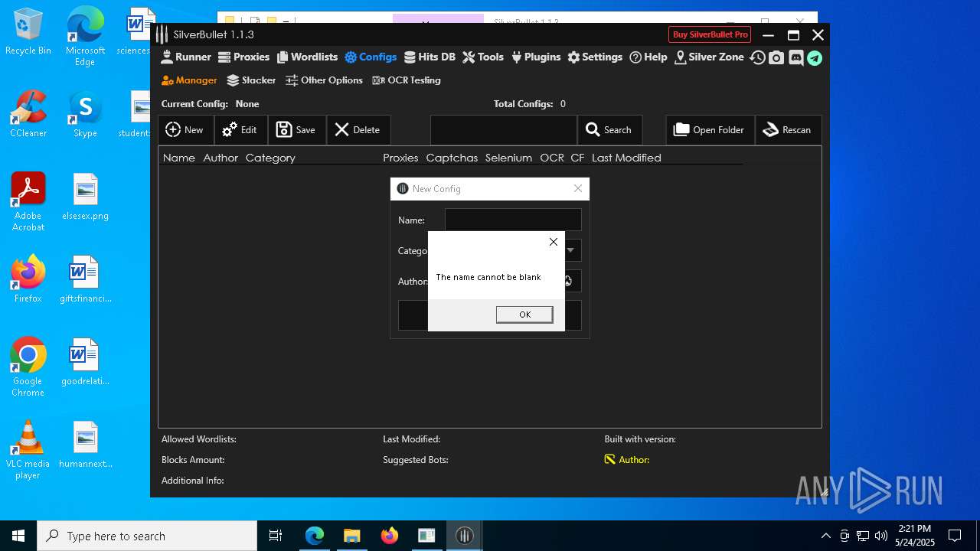
Task: Open the OCR Testing sub-tab
Action: [x=406, y=80]
